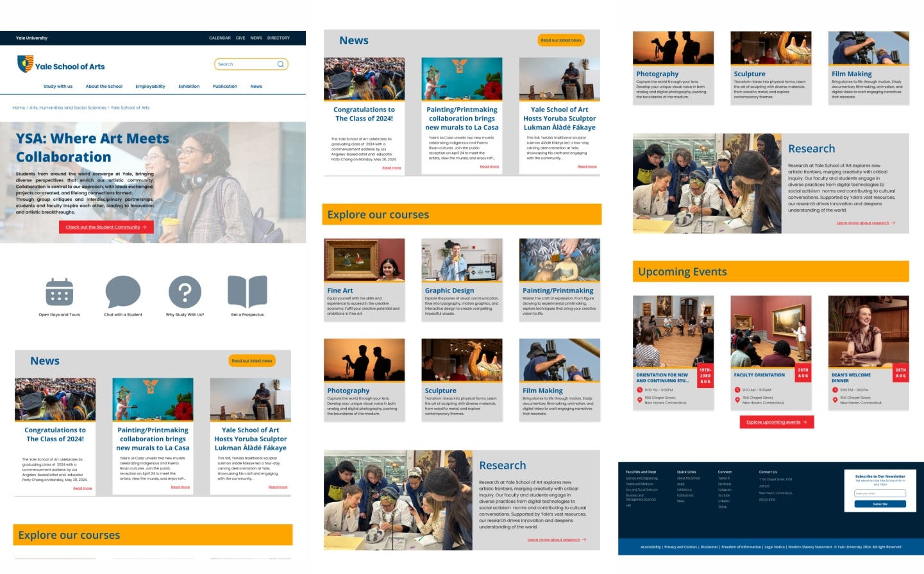Viewport: 924px width, 574px height.
Task: Click Exhibitions under Quick Links in footer
Action: point(685,489)
